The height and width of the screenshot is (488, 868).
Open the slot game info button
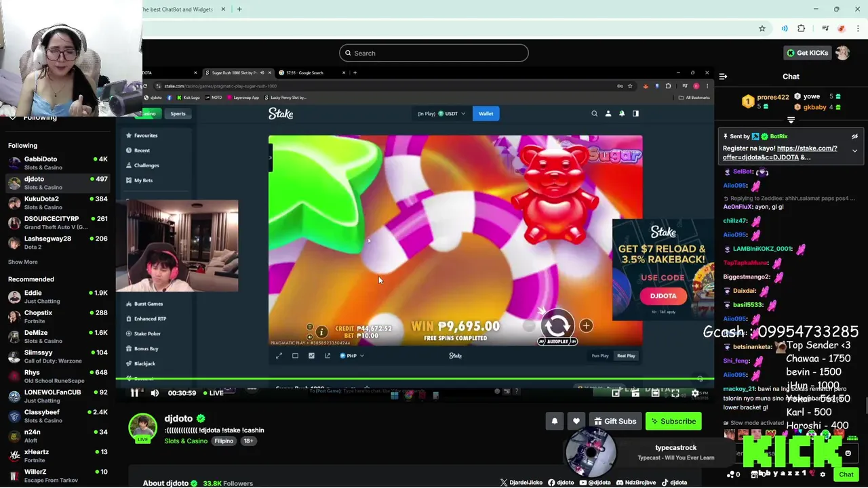coord(321,331)
